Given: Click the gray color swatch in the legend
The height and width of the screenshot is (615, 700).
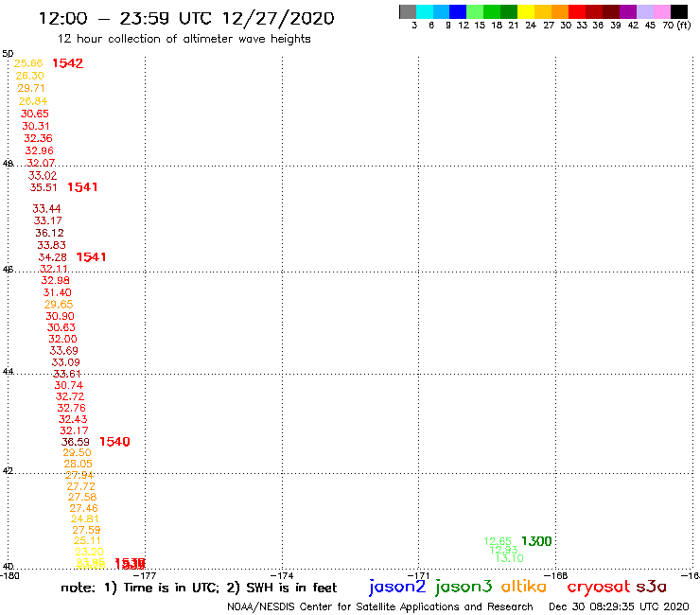Looking at the screenshot, I should [408, 11].
